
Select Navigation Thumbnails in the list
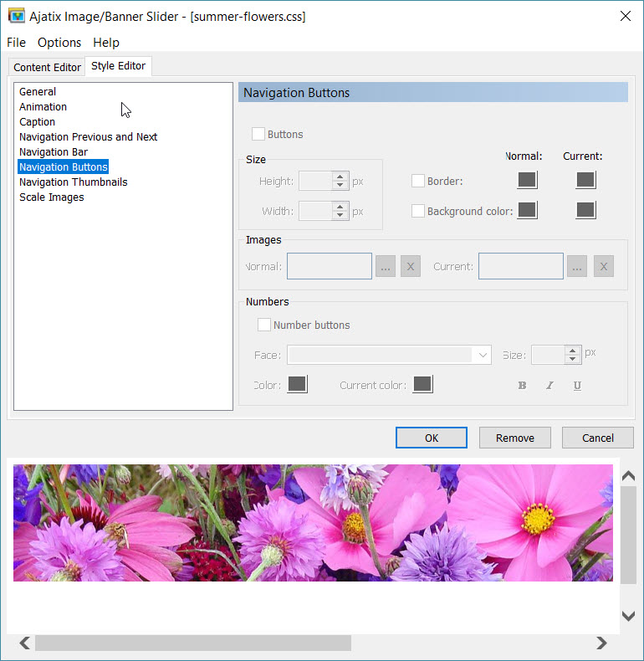tap(74, 182)
